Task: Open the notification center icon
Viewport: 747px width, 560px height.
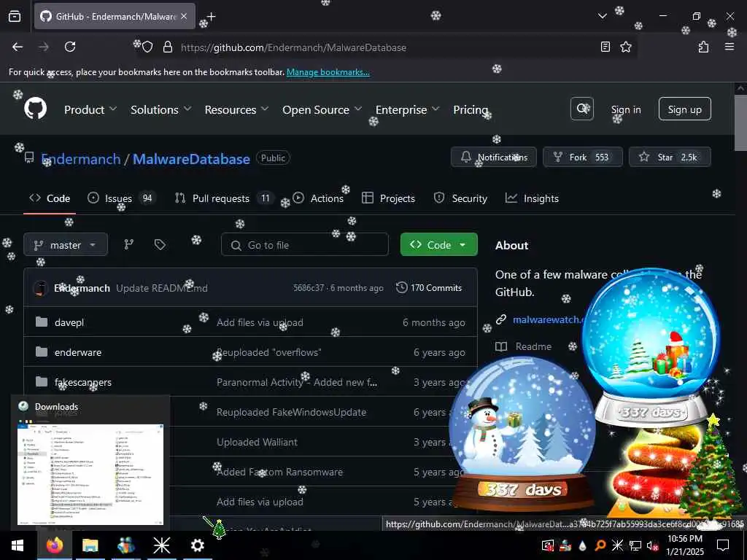Action: [723, 545]
